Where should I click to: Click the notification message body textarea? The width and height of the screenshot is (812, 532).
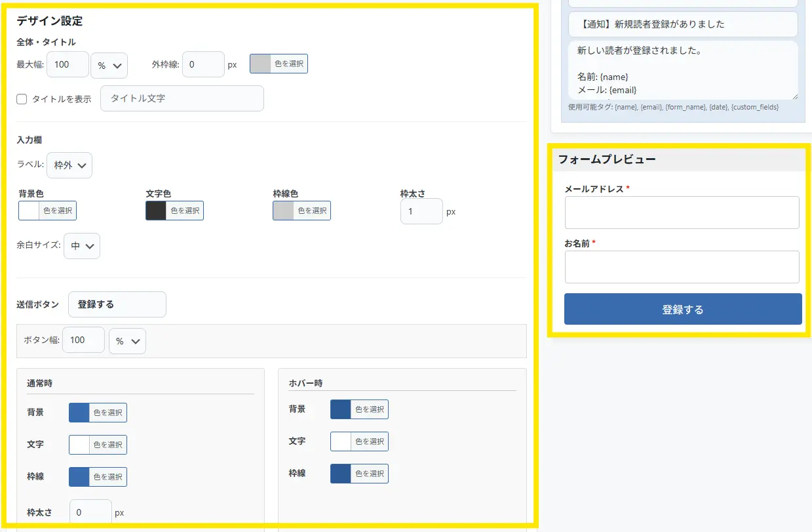tap(682, 70)
